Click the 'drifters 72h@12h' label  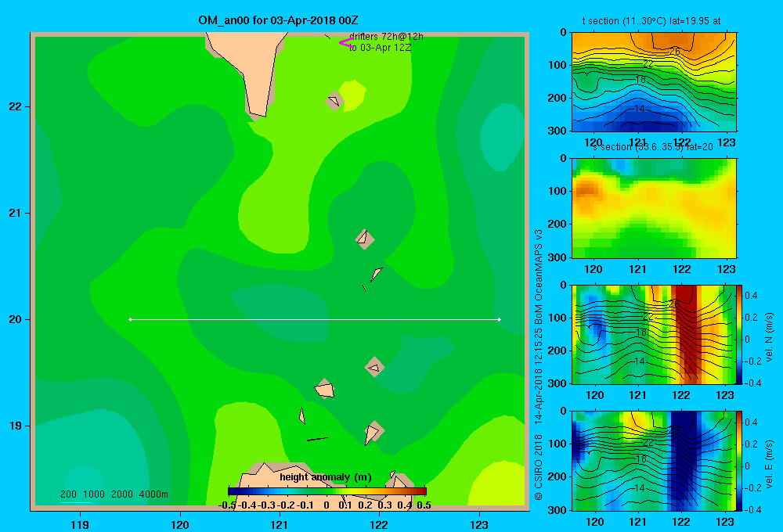(387, 37)
